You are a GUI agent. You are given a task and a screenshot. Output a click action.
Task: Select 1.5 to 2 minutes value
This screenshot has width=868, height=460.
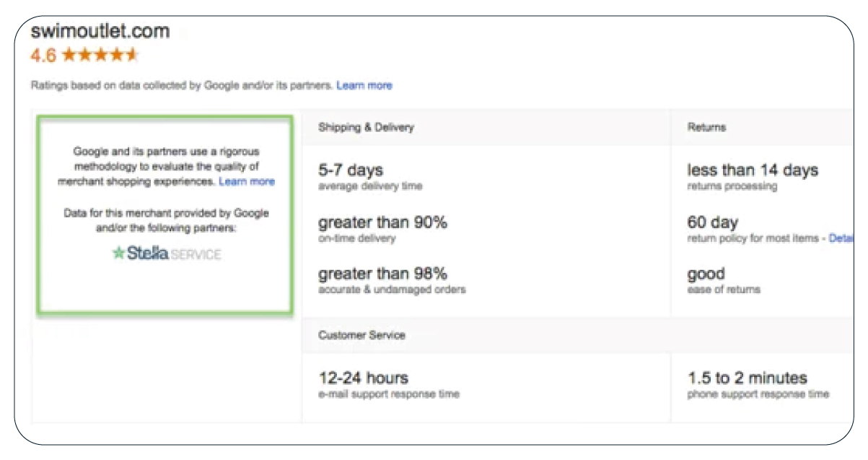pos(747,378)
